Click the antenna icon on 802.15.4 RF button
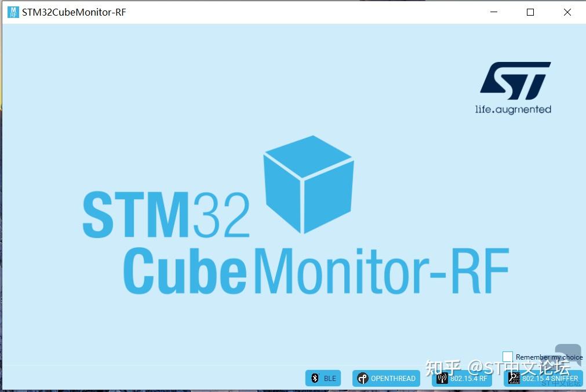The image size is (586, 392). tap(442, 378)
